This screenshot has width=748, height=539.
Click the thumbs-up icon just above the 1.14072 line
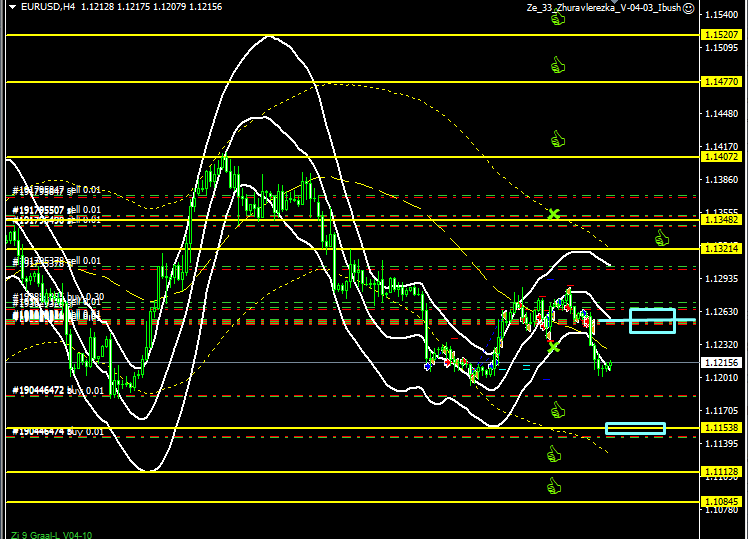558,139
